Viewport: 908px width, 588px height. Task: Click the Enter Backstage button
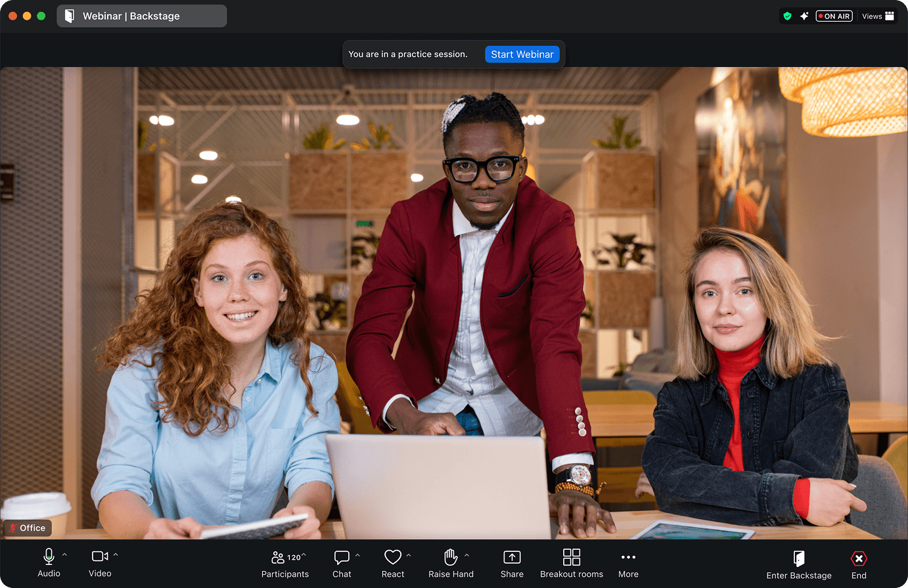799,565
